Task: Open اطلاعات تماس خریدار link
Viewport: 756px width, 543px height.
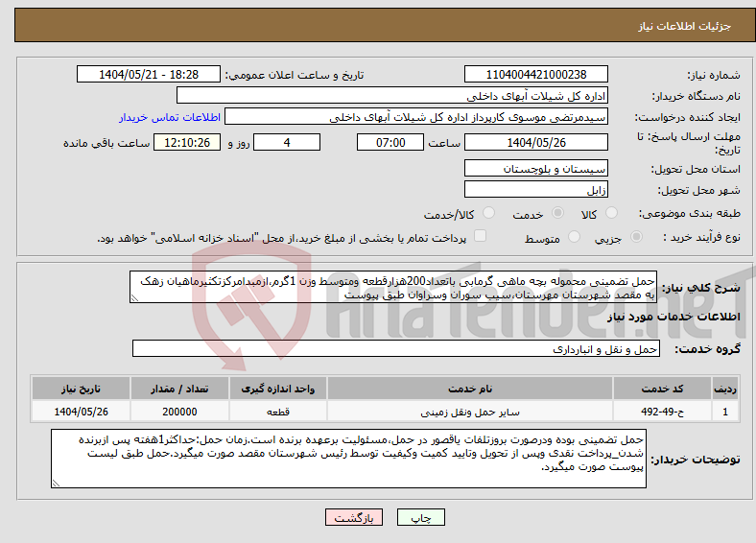Action: click(x=170, y=117)
